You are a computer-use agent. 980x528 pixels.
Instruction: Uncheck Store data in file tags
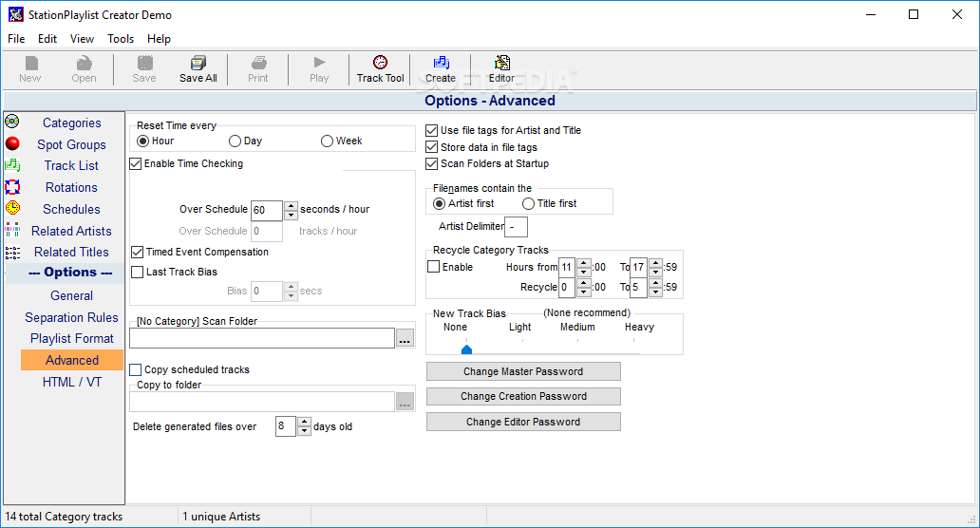[431, 147]
